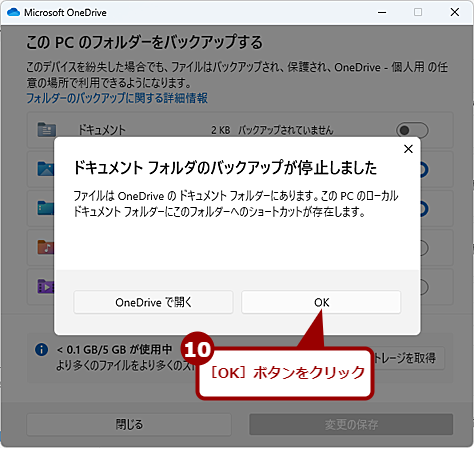Click the storage info icon
This screenshot has height=449, width=475.
(x=41, y=350)
